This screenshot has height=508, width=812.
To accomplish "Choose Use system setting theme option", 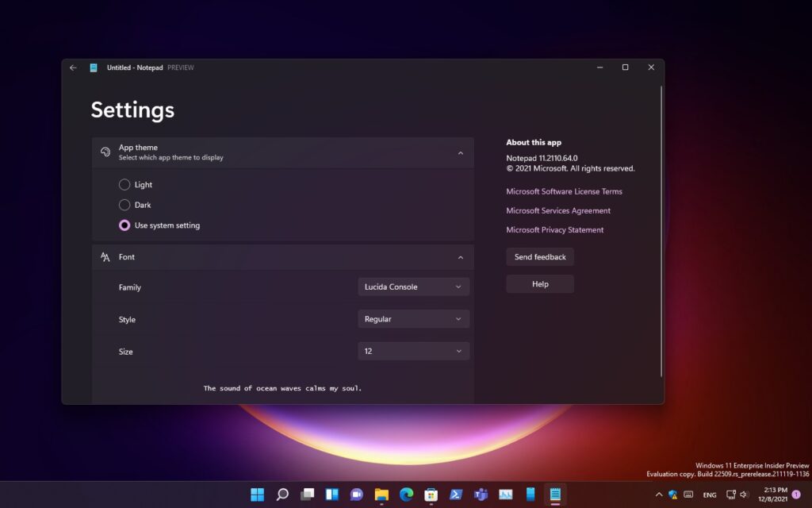I will [x=124, y=225].
